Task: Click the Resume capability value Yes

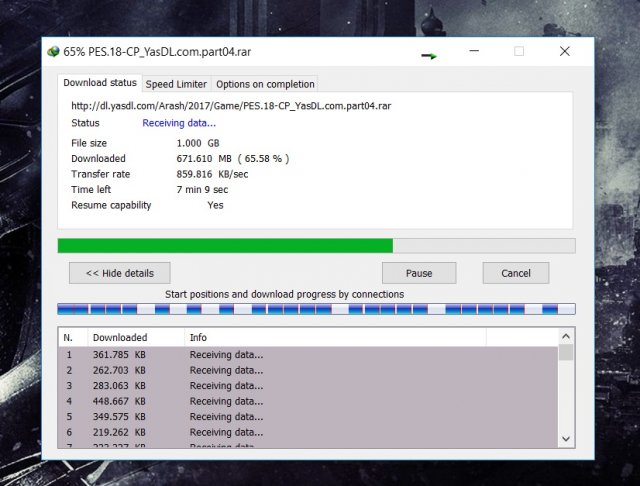Action: pyautogui.click(x=215, y=205)
